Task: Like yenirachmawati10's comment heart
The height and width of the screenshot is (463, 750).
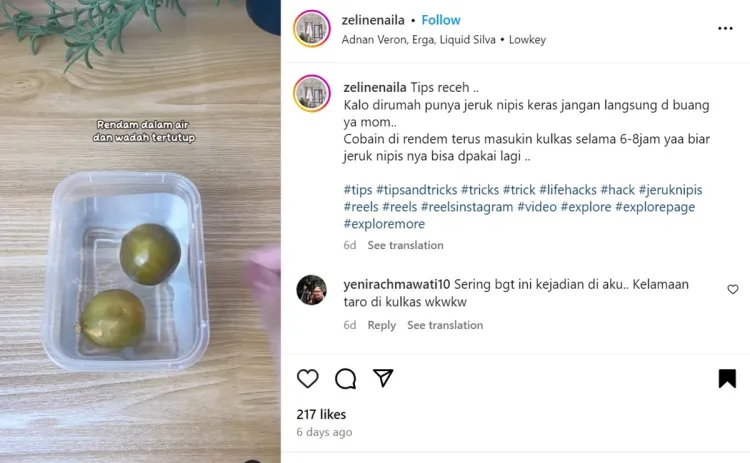Action: tap(733, 289)
